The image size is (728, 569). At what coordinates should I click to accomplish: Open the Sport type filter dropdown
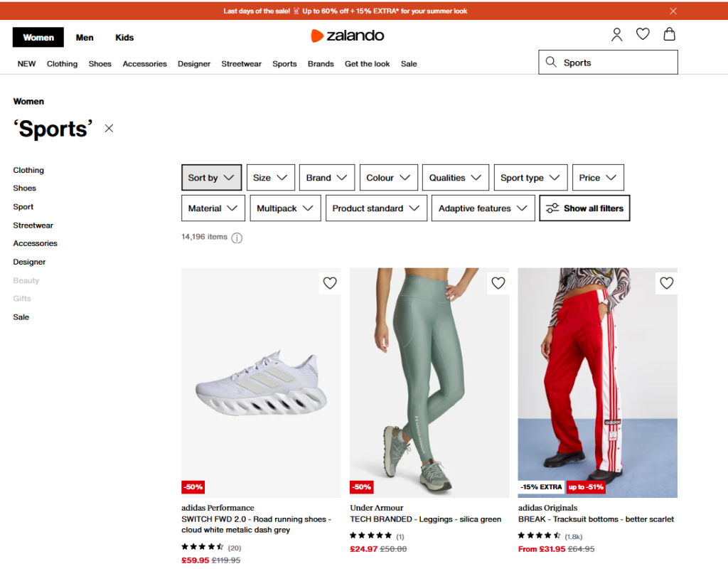tap(530, 177)
